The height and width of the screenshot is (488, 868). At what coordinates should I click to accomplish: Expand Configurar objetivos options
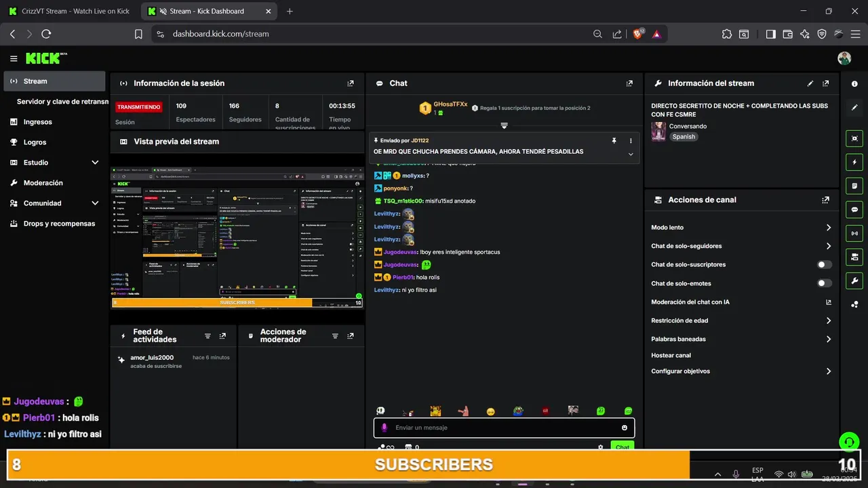(828, 371)
